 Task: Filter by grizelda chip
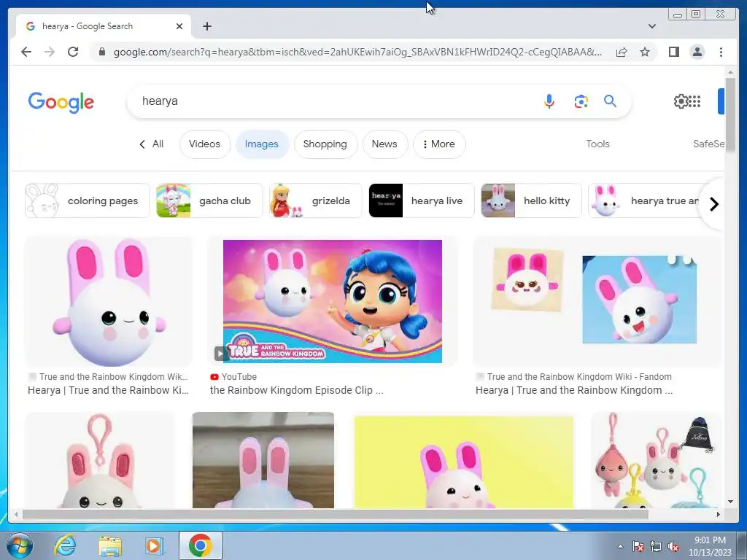[315, 201]
